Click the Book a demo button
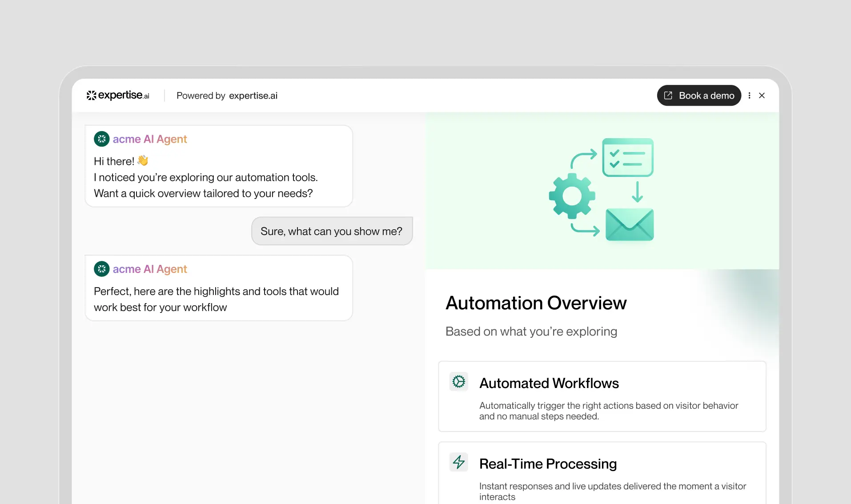This screenshot has height=504, width=851. pos(698,96)
